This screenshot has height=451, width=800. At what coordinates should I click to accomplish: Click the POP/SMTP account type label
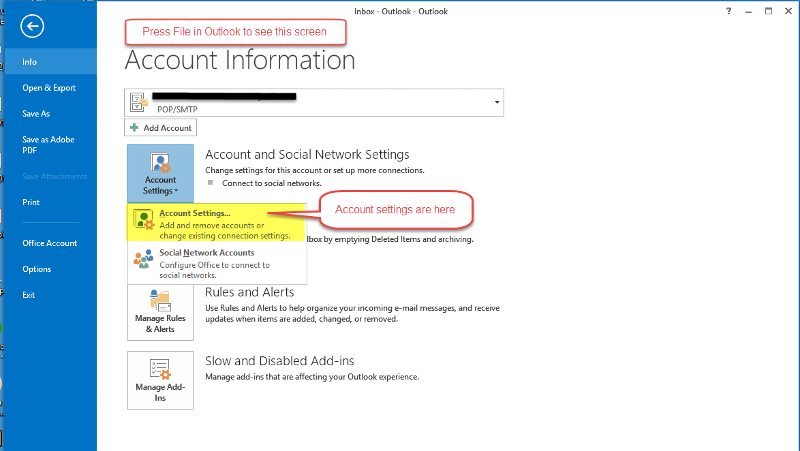click(x=177, y=109)
